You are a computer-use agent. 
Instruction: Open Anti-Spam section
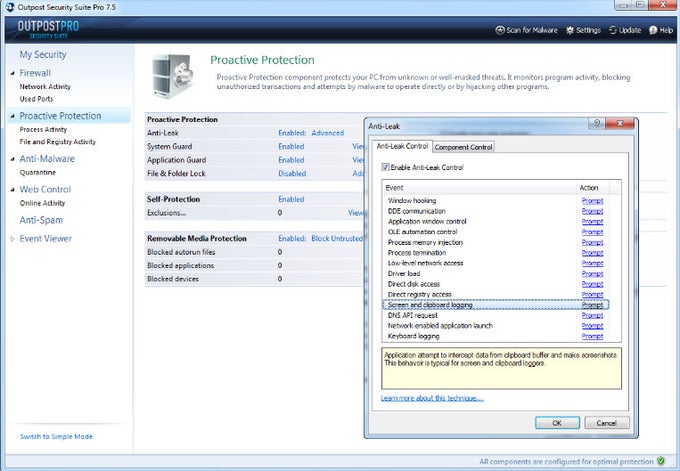[41, 220]
